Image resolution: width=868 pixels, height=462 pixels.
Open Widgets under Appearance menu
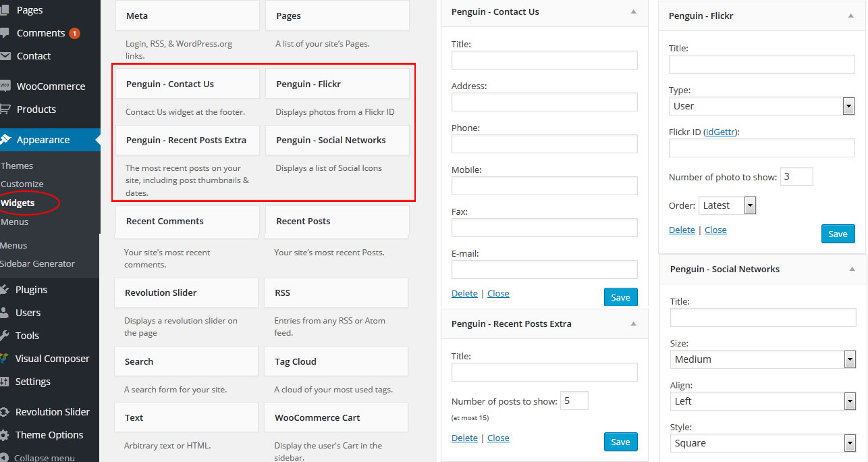[x=18, y=203]
